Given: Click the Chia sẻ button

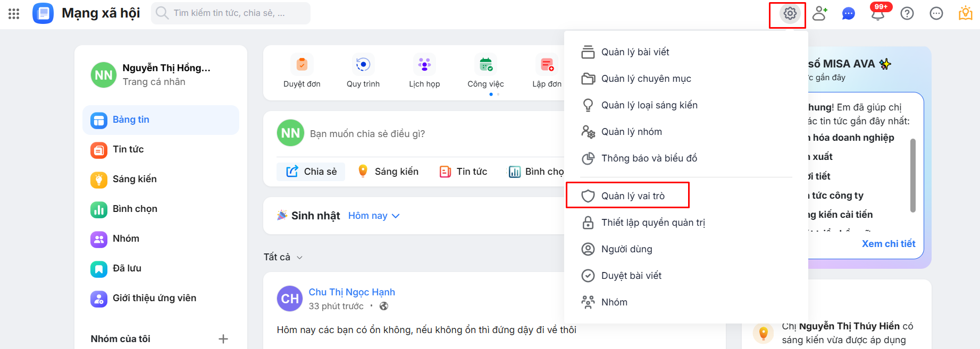Looking at the screenshot, I should click(312, 172).
